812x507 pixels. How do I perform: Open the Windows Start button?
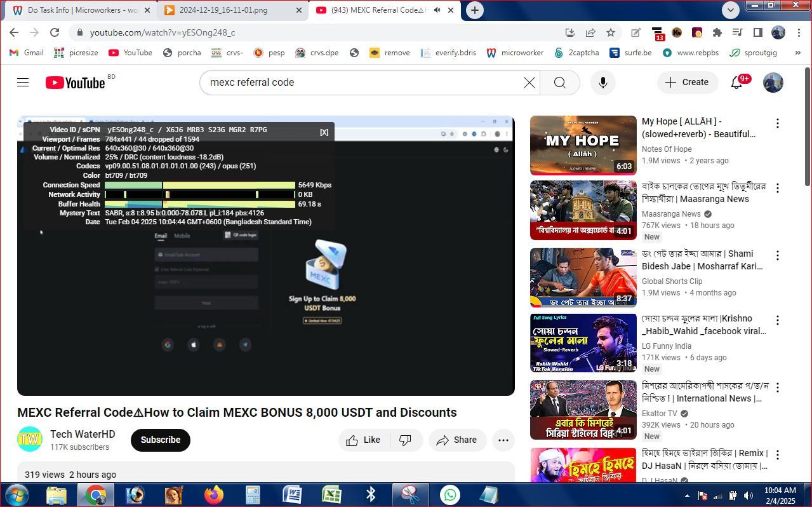pos(16,495)
